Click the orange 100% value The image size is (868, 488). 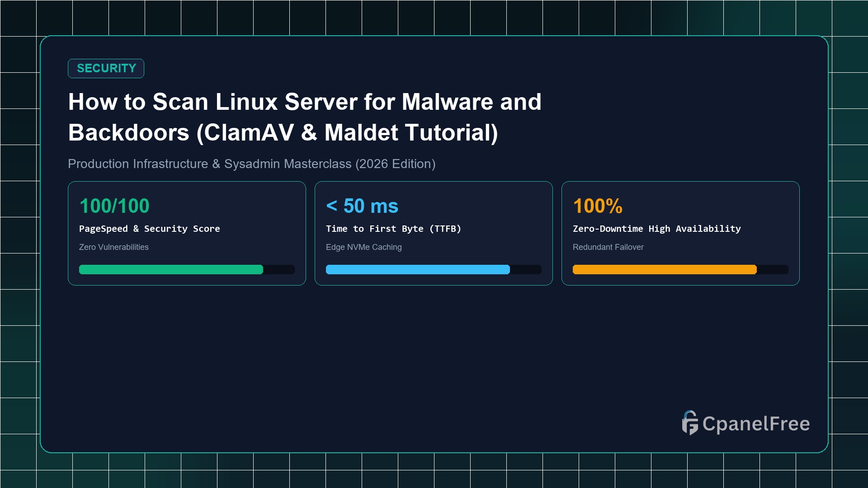(x=598, y=206)
